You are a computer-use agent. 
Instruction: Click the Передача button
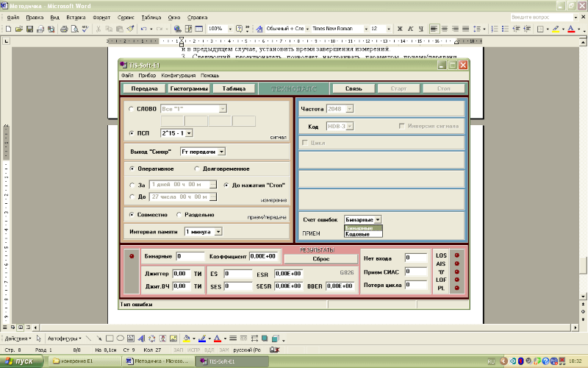(144, 88)
